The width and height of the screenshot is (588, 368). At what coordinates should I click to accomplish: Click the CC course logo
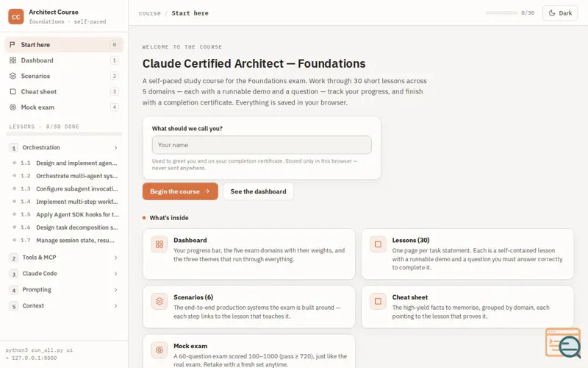click(x=15, y=16)
